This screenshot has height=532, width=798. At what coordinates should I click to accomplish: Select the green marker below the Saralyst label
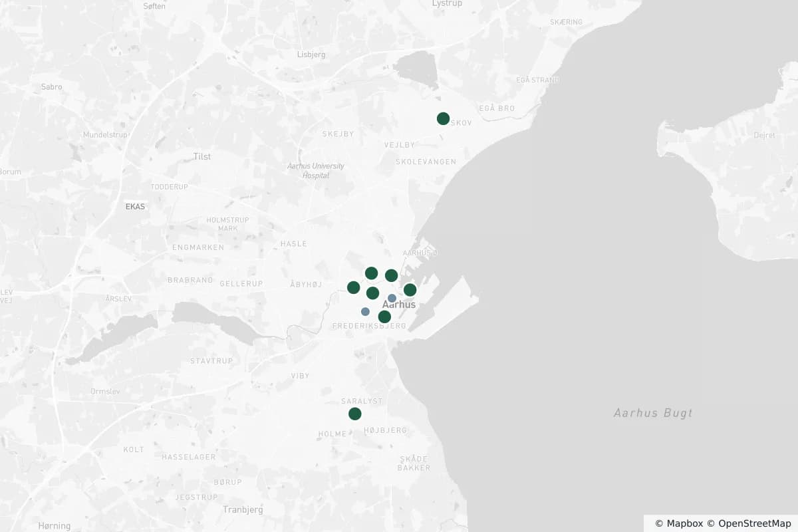(x=355, y=414)
